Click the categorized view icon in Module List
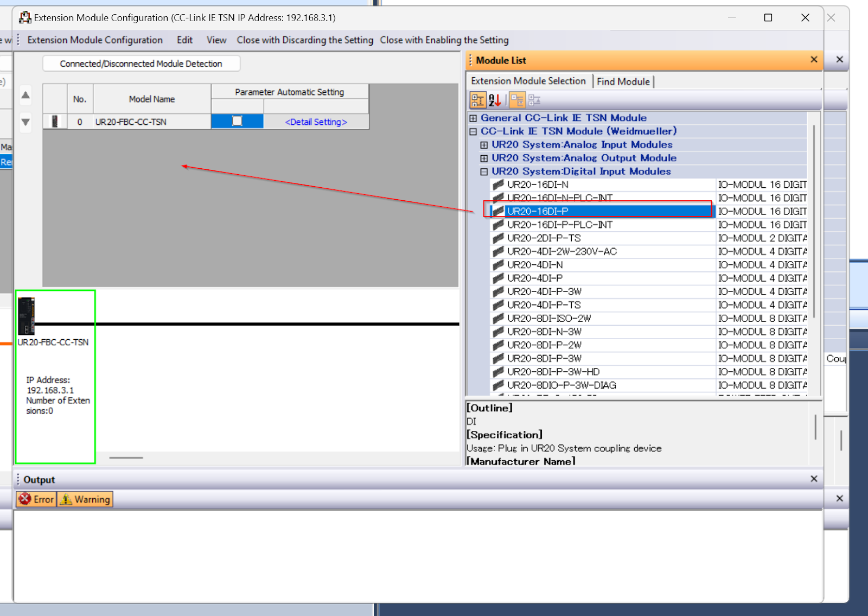 (478, 100)
